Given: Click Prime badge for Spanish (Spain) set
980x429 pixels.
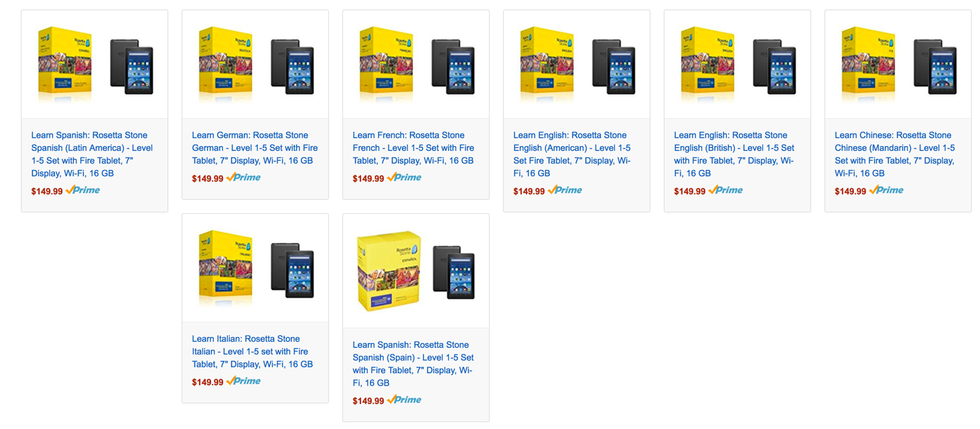Looking at the screenshot, I should pos(405,400).
